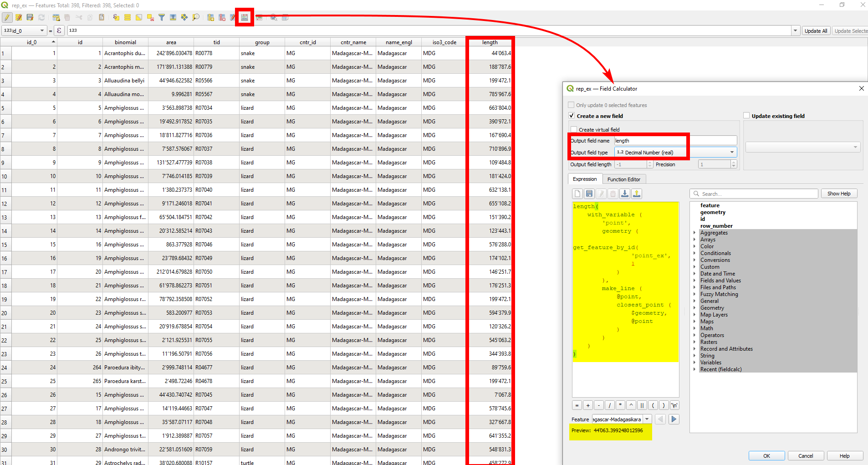Click the clear expression editor icon
The width and height of the screenshot is (868, 465).
click(x=577, y=194)
